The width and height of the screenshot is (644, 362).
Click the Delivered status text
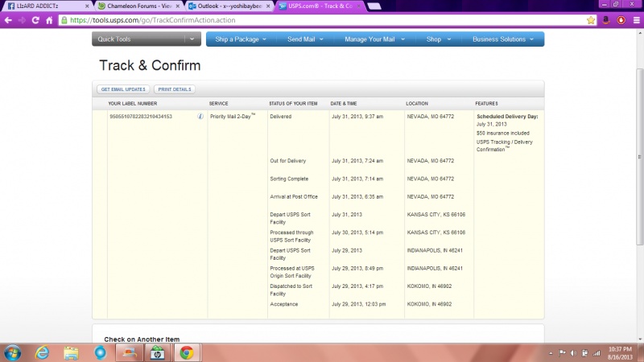280,117
